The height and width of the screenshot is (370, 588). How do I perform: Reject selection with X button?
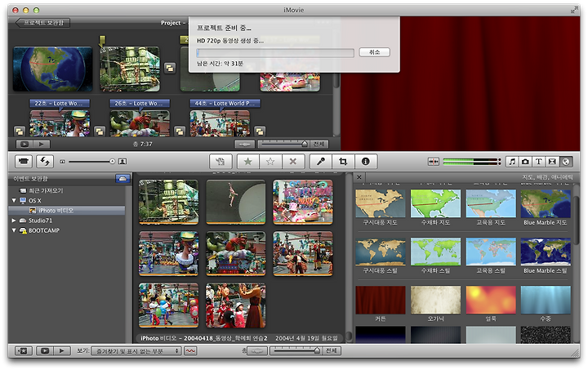[293, 162]
